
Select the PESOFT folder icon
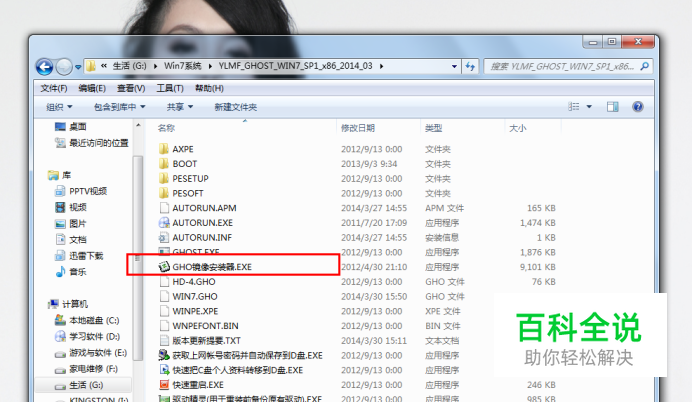coord(164,193)
